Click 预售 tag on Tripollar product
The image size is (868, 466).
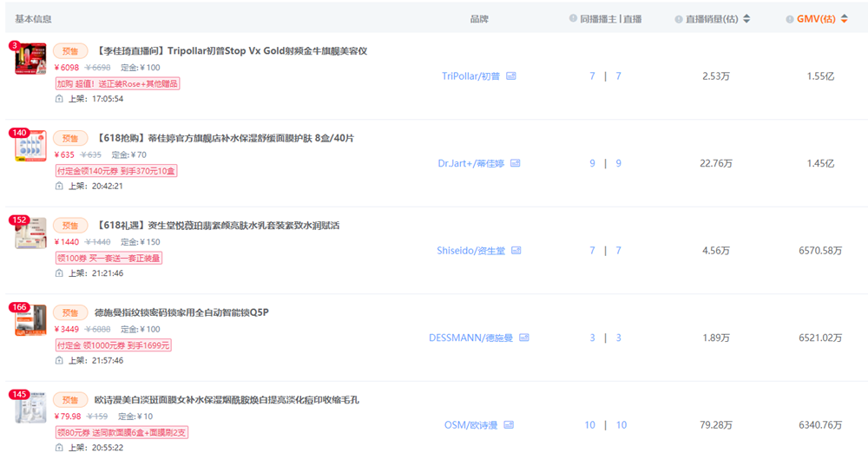click(70, 51)
